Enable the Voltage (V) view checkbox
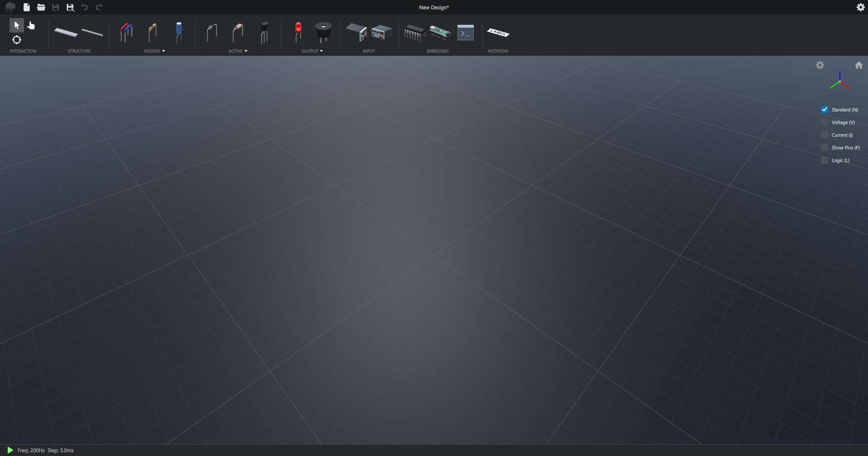 [825, 122]
